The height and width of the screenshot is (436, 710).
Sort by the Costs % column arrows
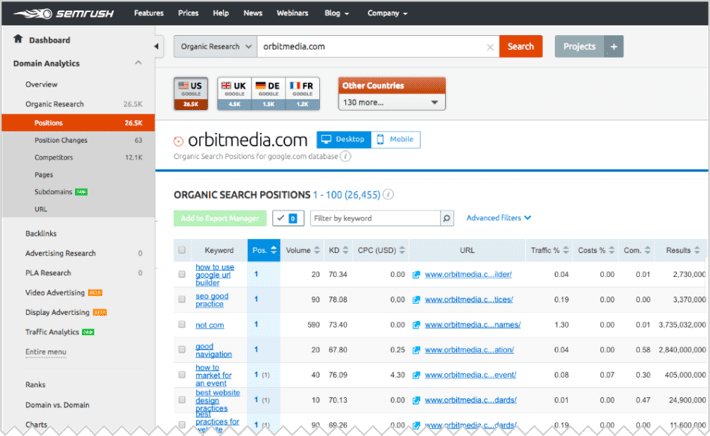pos(612,250)
